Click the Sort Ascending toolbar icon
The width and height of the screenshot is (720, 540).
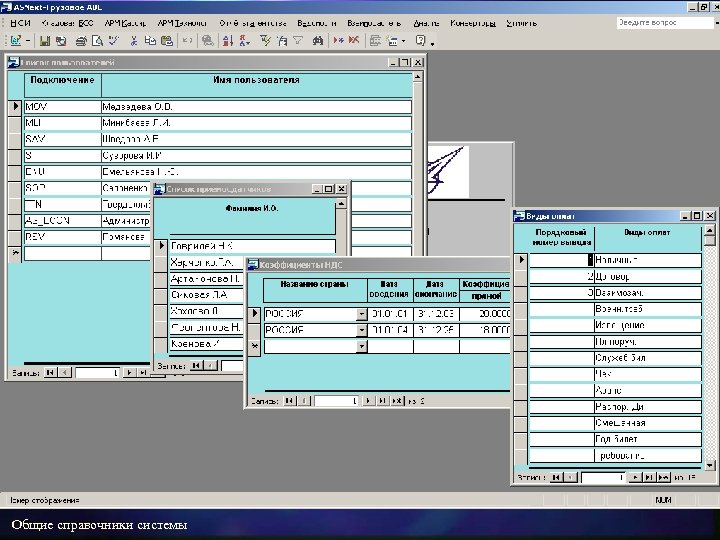coord(228,40)
